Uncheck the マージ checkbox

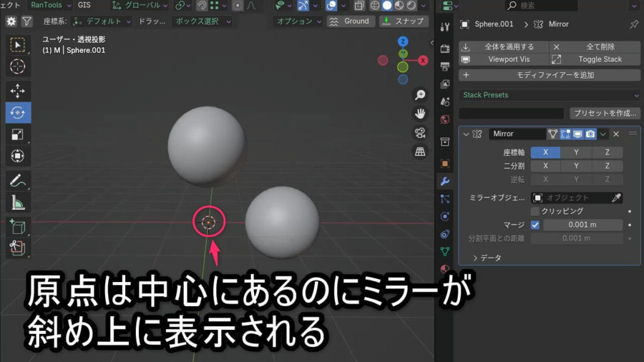click(535, 225)
